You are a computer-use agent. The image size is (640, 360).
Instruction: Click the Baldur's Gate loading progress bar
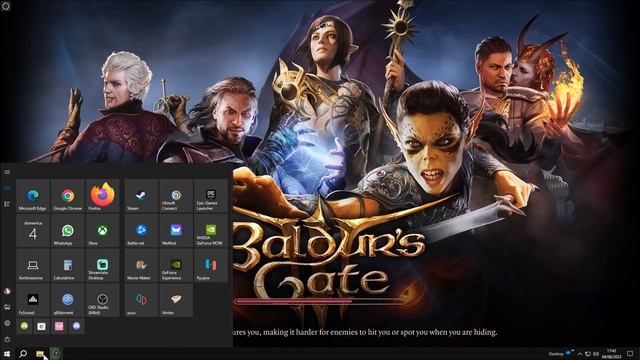(x=321, y=301)
